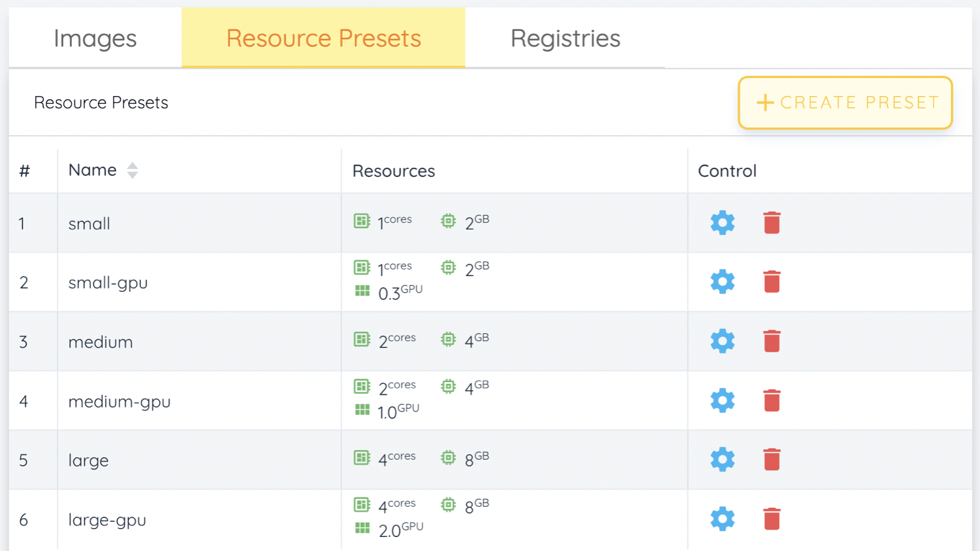Click the Control column header
The height and width of the screenshot is (551, 980).
727,171
